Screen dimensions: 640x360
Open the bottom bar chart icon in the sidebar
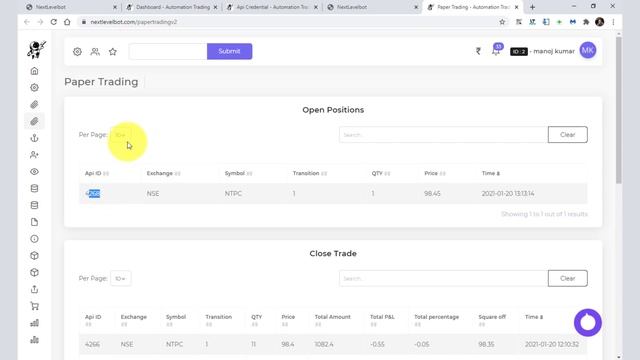(34, 340)
